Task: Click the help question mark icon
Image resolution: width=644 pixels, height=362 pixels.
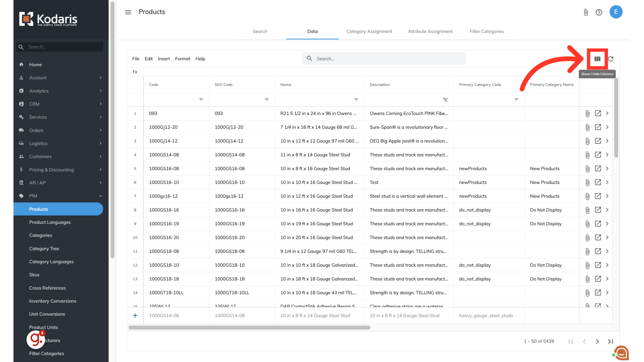Action: [x=599, y=12]
